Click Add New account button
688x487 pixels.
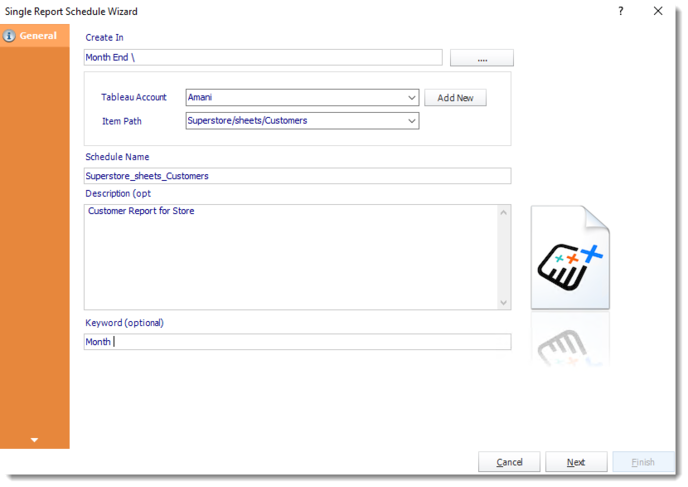pyautogui.click(x=455, y=98)
